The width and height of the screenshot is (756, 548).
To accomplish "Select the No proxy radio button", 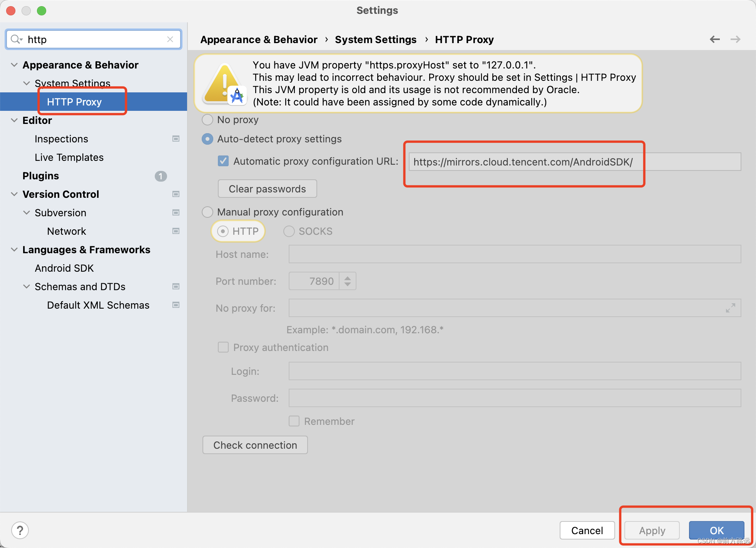I will click(x=208, y=120).
